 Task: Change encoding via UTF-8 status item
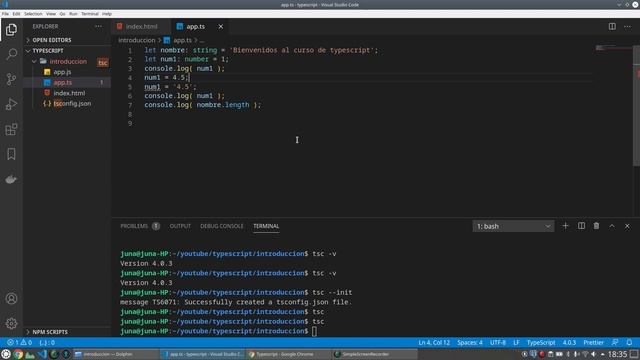point(498,342)
